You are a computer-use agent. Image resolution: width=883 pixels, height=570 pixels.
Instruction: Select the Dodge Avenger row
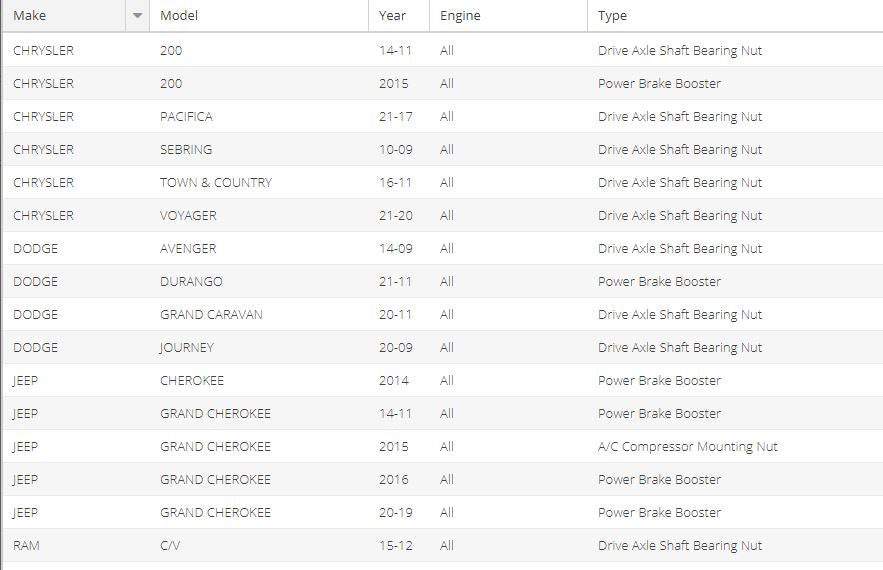443,248
